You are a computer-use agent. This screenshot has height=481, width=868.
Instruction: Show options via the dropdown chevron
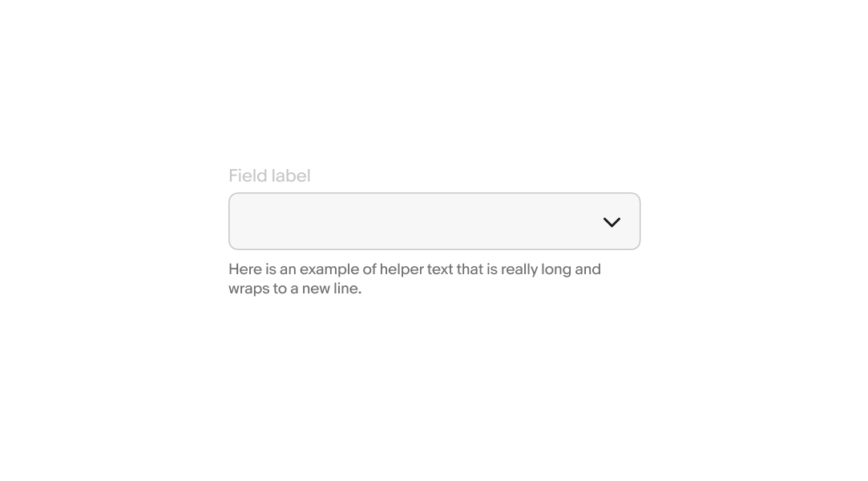(612, 222)
